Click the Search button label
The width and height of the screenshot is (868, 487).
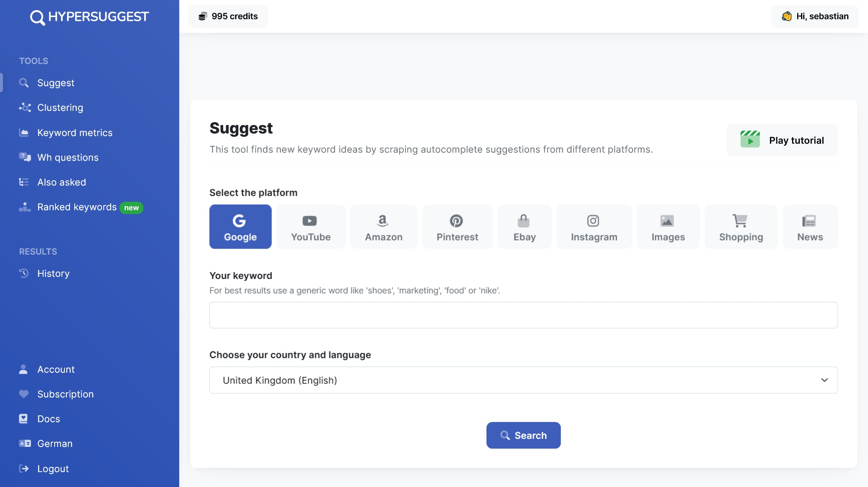tap(530, 435)
